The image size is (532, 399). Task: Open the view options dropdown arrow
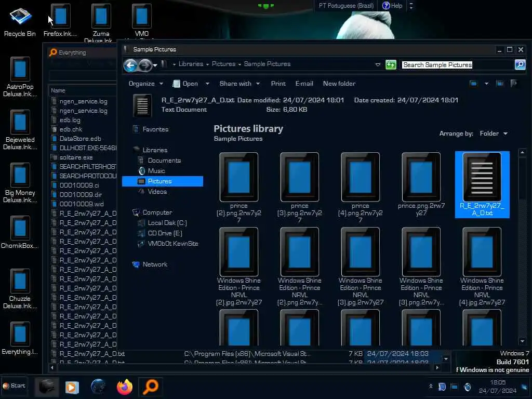[486, 84]
